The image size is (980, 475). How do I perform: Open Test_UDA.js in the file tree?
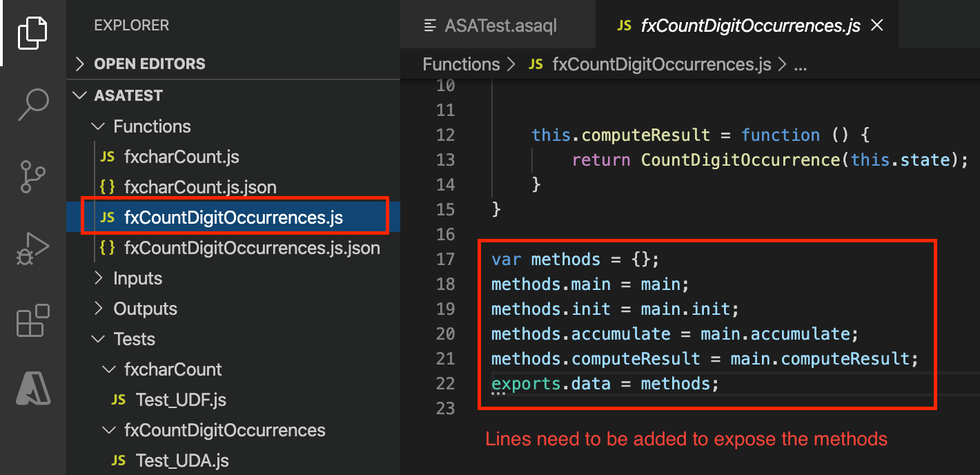click(182, 461)
